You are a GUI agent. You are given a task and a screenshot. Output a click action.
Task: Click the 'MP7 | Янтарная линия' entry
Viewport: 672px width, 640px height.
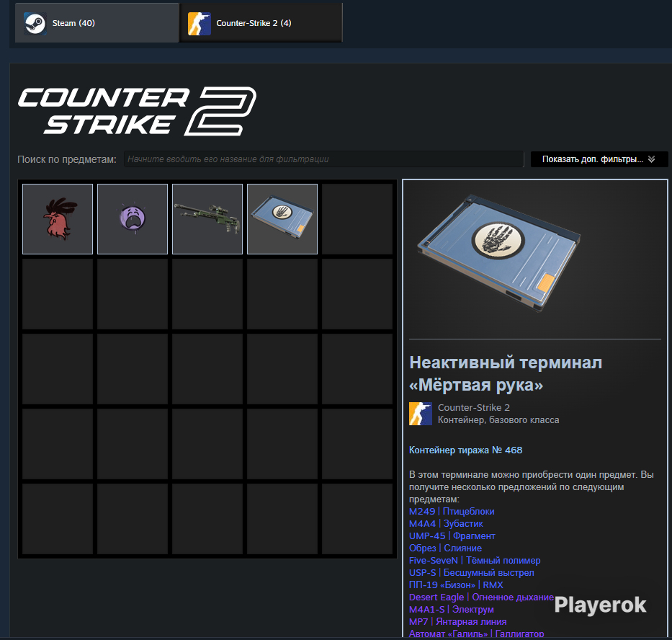click(457, 621)
